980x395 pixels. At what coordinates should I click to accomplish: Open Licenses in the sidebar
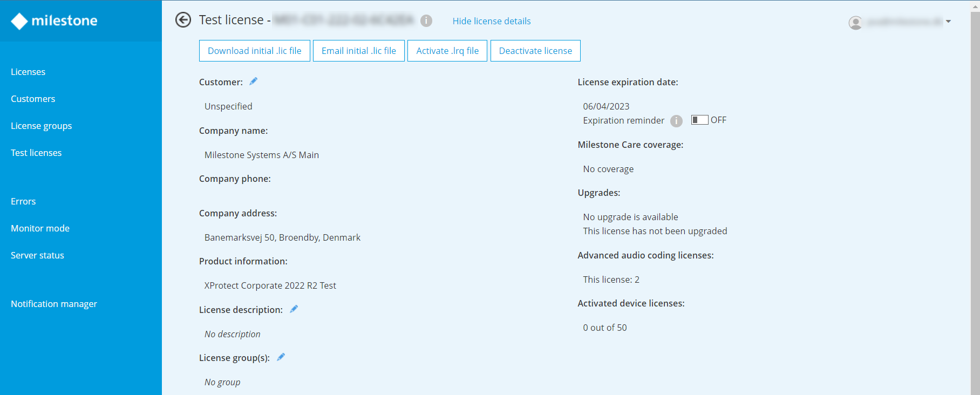(x=28, y=72)
